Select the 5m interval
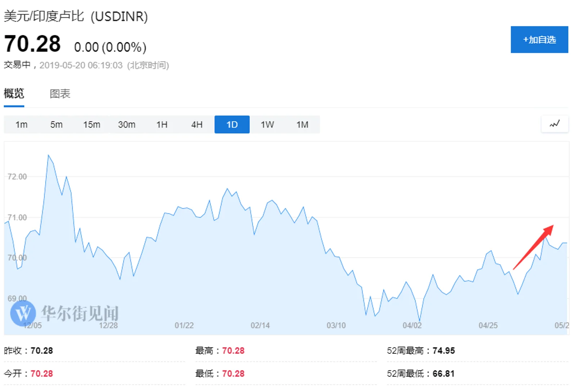The width and height of the screenshot is (576, 392). tap(57, 125)
